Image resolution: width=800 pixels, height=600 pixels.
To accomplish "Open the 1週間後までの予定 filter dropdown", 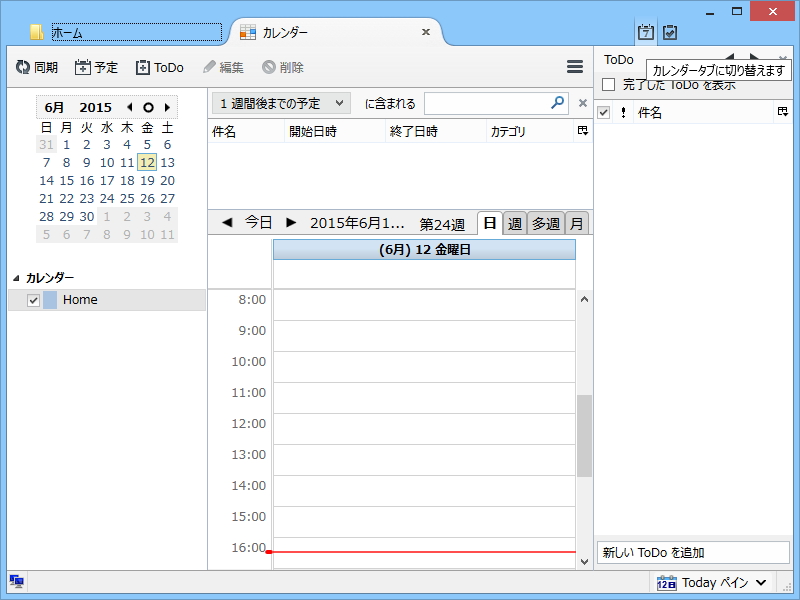I will tap(281, 104).
